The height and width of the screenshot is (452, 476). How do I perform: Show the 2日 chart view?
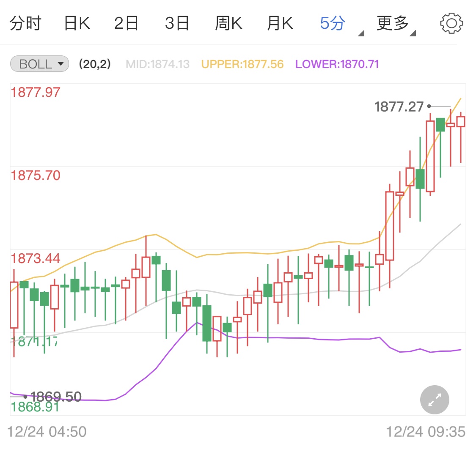click(126, 23)
